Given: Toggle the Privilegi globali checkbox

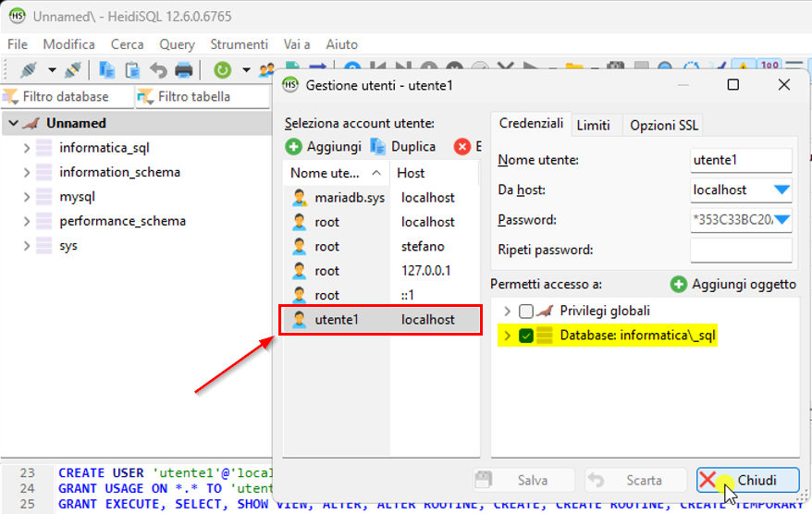Looking at the screenshot, I should pyautogui.click(x=526, y=312).
